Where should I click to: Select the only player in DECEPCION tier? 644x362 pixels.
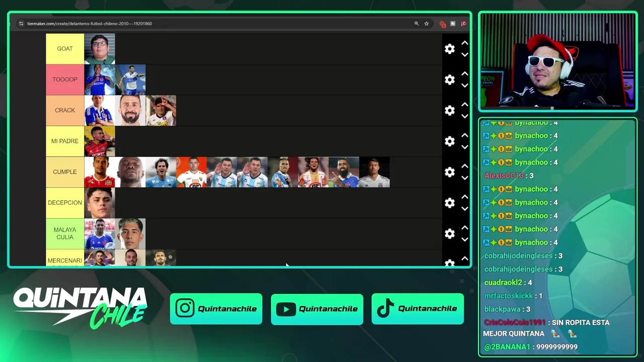100,203
